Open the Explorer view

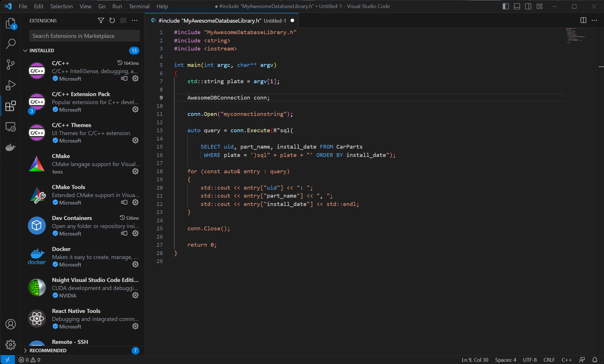tap(11, 24)
